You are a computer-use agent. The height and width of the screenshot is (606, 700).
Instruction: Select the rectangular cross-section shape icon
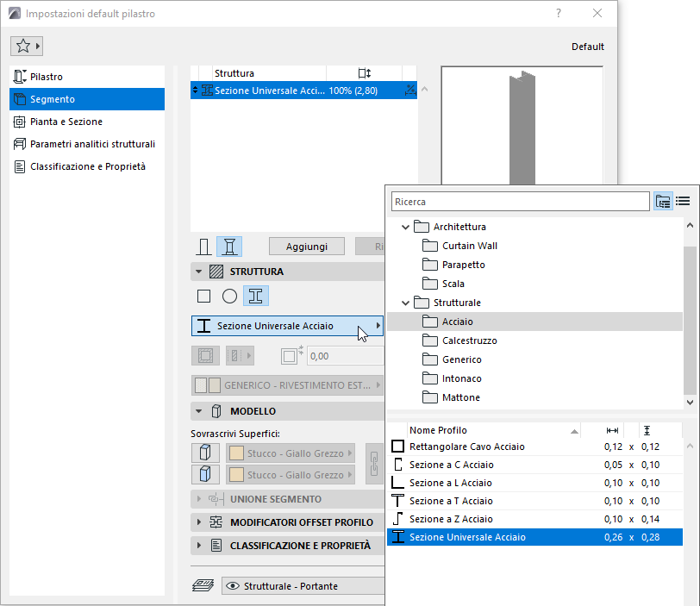click(204, 296)
